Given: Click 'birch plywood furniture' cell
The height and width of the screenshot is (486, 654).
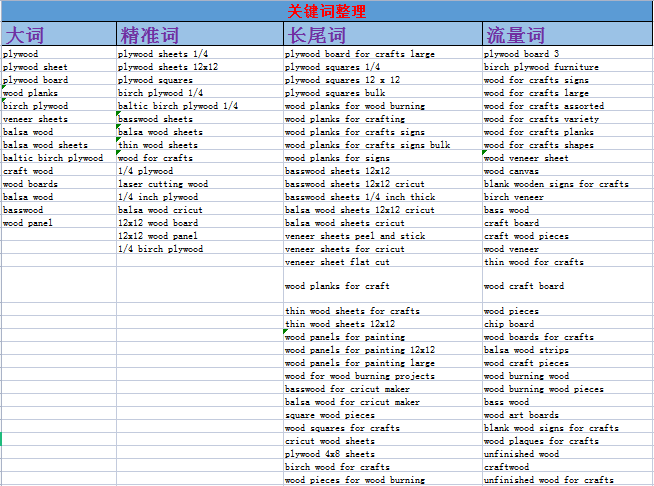Looking at the screenshot, I should (567, 67).
